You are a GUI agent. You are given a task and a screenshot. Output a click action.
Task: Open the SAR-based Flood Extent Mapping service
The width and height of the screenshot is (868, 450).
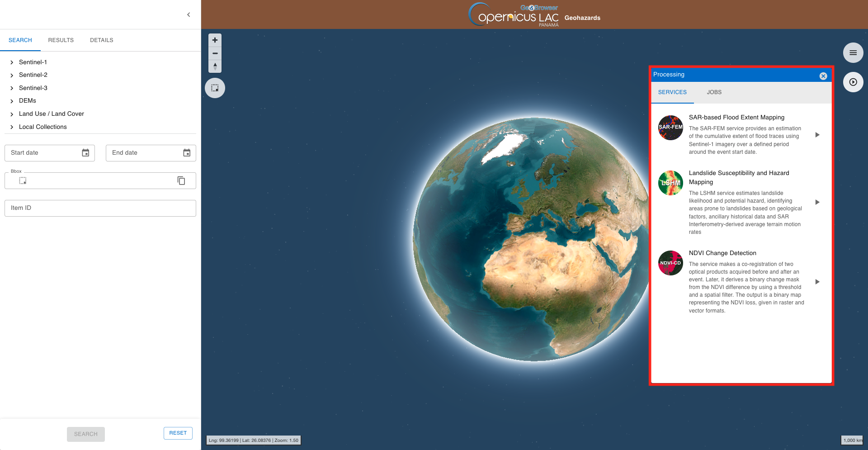coord(817,135)
